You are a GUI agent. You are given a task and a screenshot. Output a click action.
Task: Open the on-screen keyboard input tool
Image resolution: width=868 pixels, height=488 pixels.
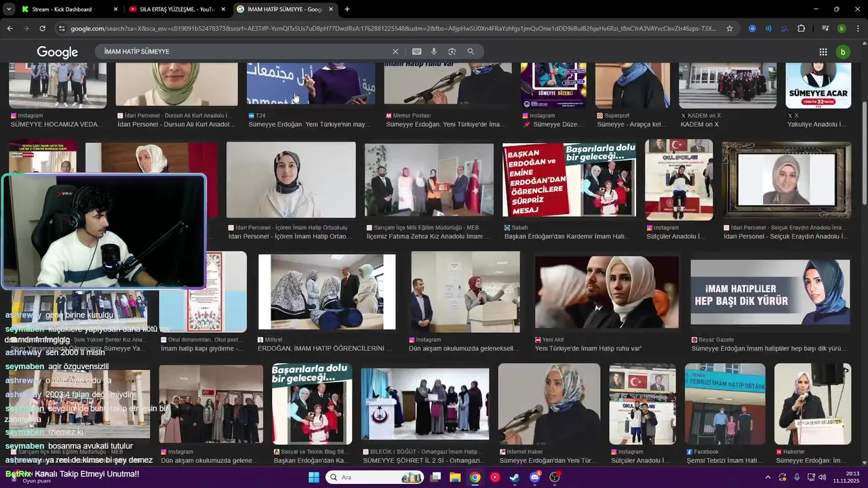tap(416, 52)
